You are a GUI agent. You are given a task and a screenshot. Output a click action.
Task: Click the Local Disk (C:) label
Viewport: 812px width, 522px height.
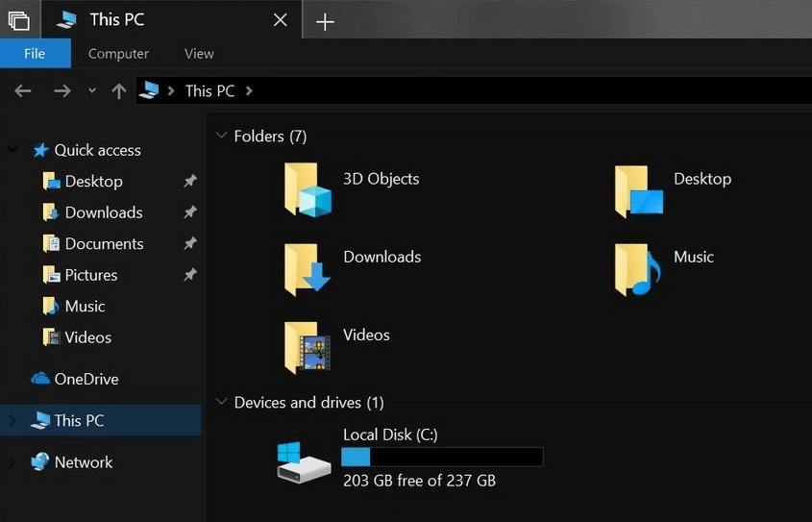pos(390,435)
